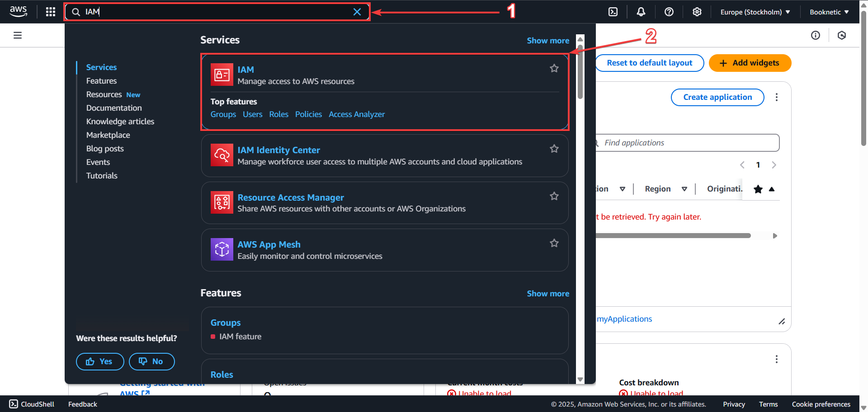868x412 pixels.
Task: Go to the next applications page
Action: click(774, 165)
